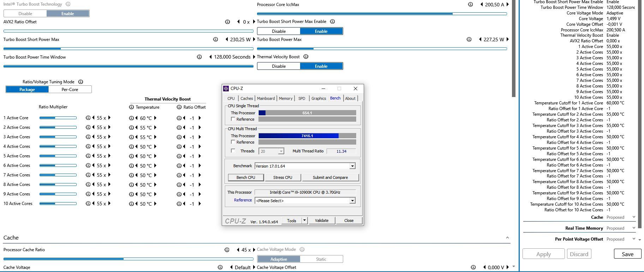Screen dimensions: 644x272
Task: Tick Reference checkbox under CPU Multi Thread
Action: 233,142
